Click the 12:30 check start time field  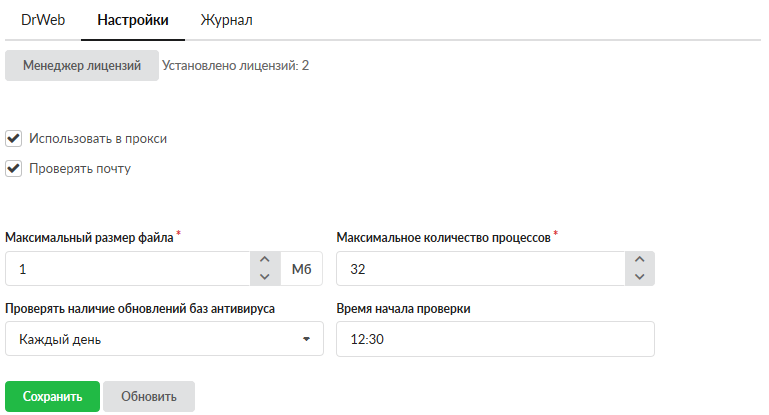[495, 339]
